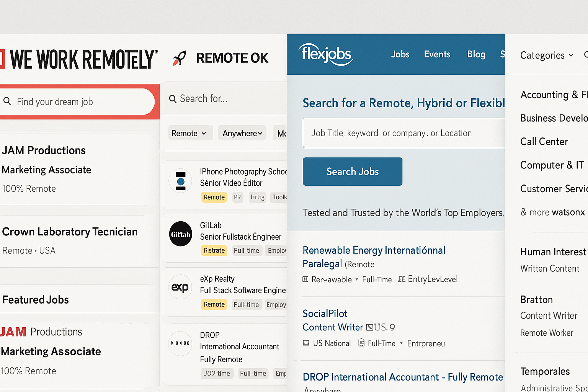
Task: Click iPhone Photography School company logo
Action: point(180,181)
